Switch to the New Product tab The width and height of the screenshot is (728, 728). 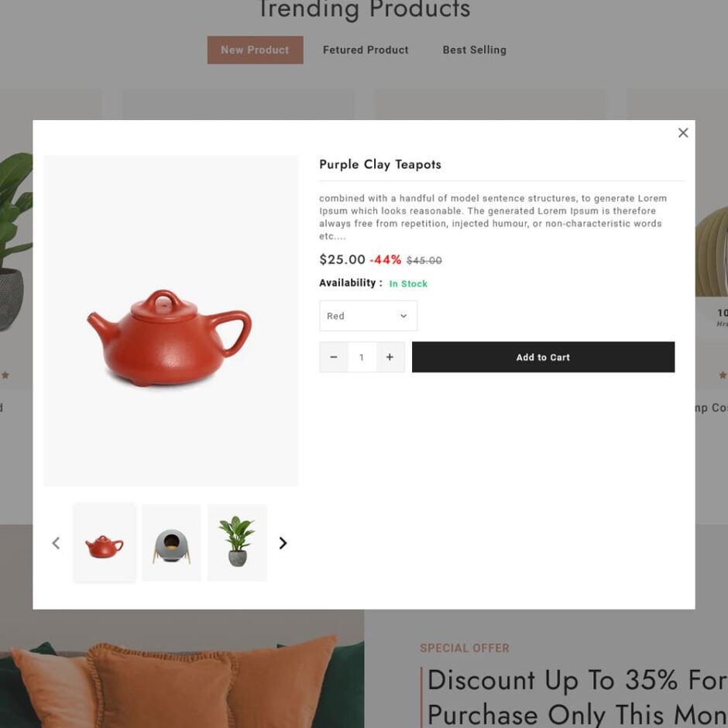point(256,50)
